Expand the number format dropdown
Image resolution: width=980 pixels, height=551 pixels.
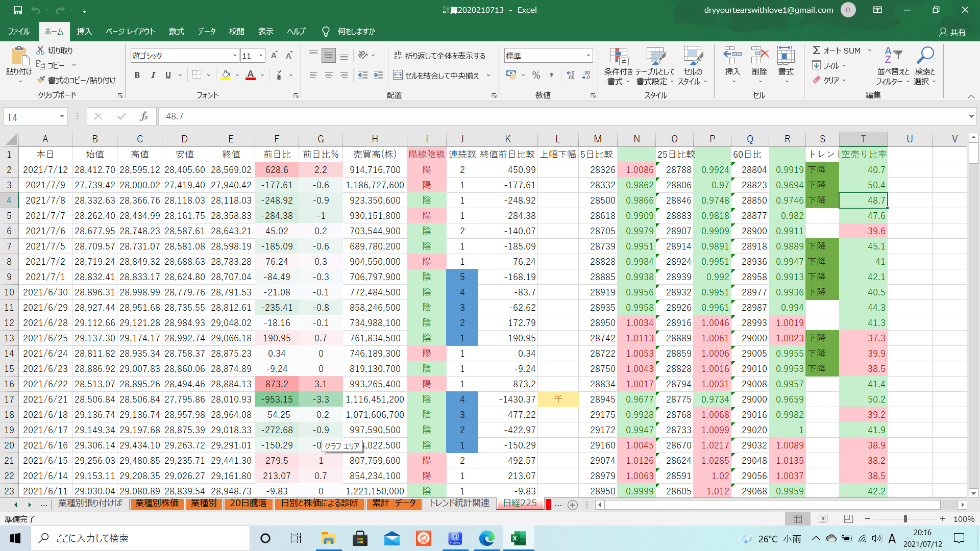[588, 56]
